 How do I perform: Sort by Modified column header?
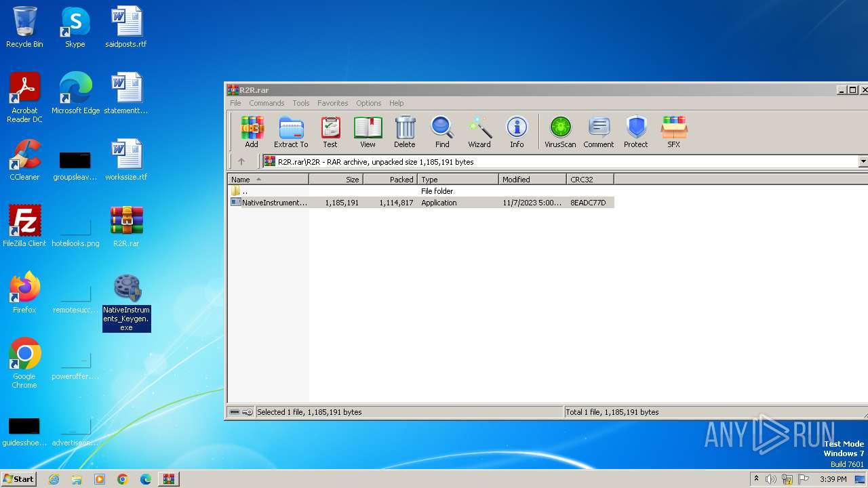coord(532,180)
